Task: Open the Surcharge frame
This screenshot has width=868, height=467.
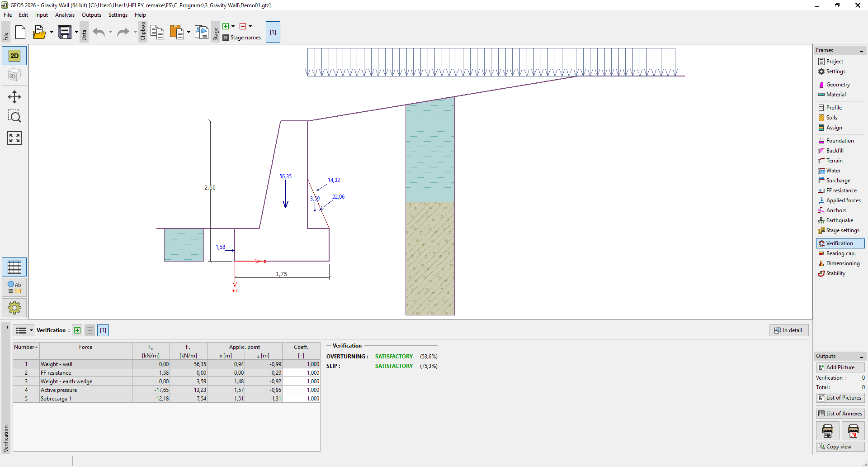Action: click(x=838, y=181)
